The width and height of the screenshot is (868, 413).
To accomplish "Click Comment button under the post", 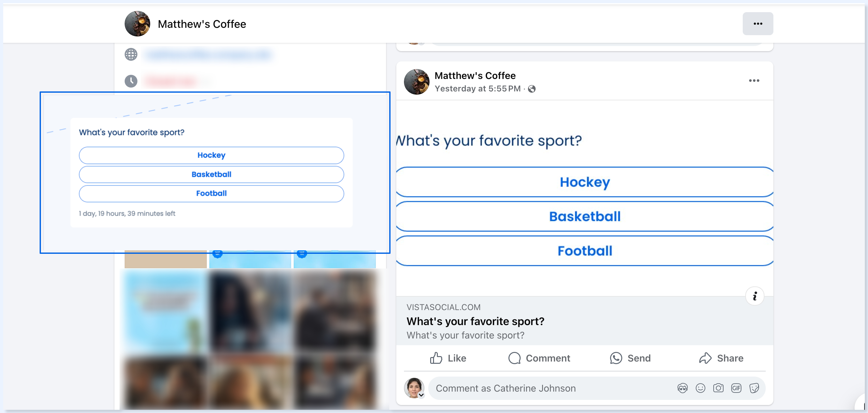I will click(x=539, y=358).
